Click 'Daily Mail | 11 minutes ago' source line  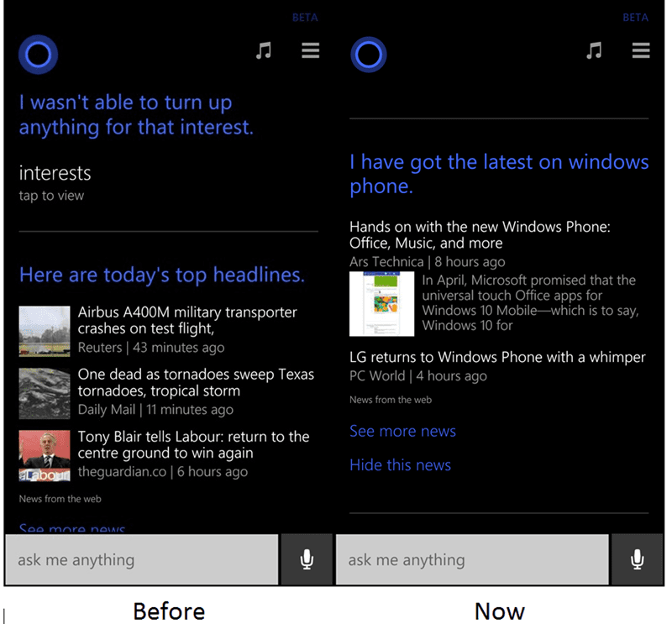[155, 410]
